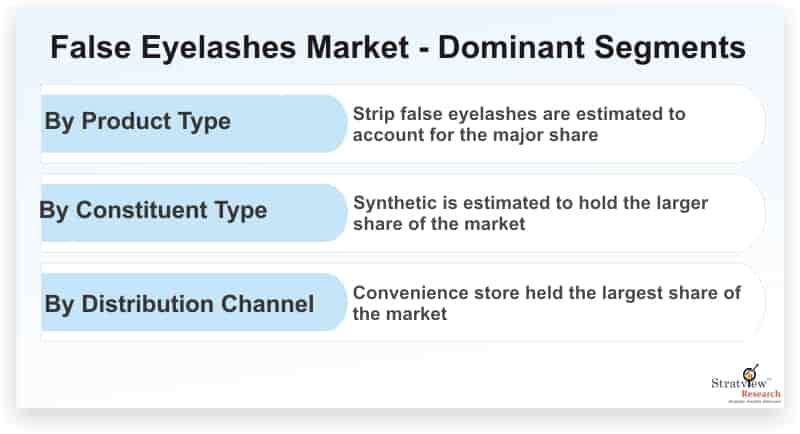The height and width of the screenshot is (434, 800).
Task: Select the By Constituent Type label
Action: tap(153, 211)
